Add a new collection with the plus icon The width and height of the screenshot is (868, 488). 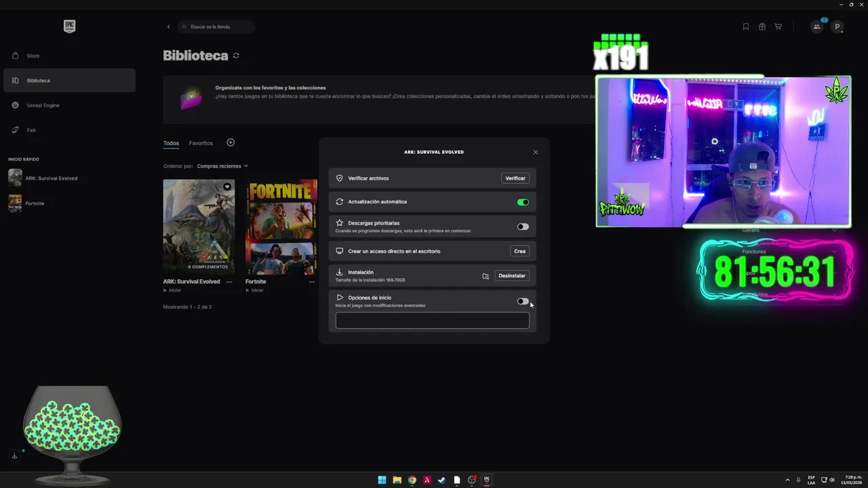[231, 142]
